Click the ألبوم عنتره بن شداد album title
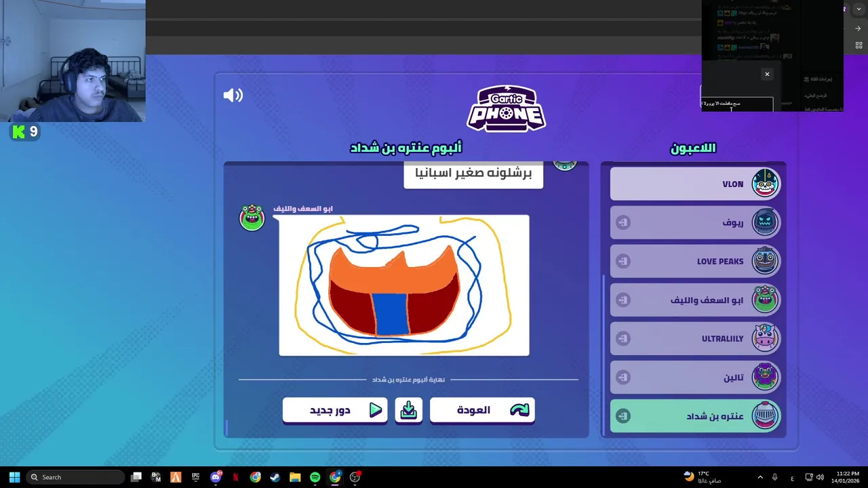 click(406, 148)
